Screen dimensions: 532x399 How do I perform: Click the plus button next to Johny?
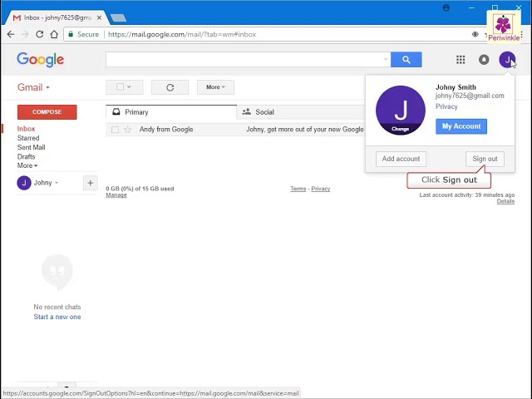click(91, 183)
